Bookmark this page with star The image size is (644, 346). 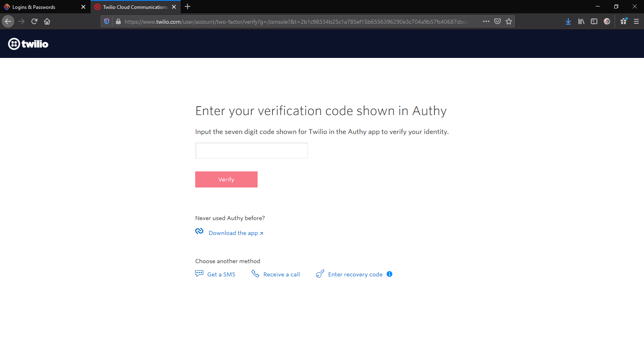(x=509, y=21)
